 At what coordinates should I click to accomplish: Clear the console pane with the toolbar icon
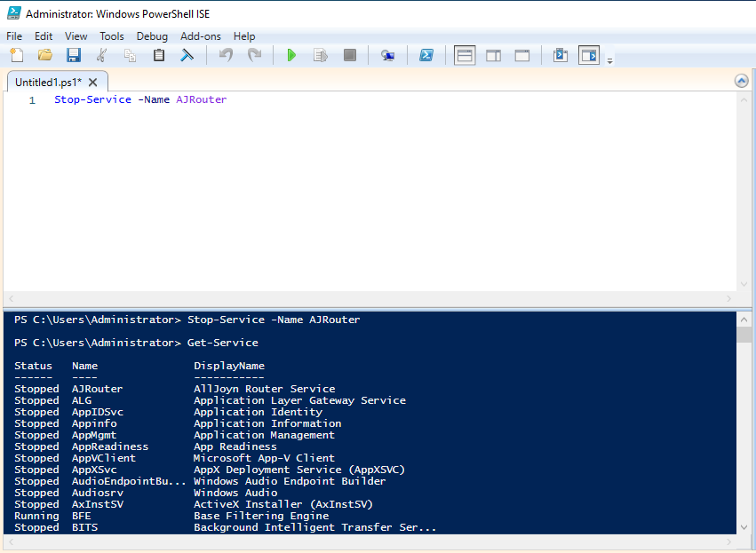coord(187,55)
